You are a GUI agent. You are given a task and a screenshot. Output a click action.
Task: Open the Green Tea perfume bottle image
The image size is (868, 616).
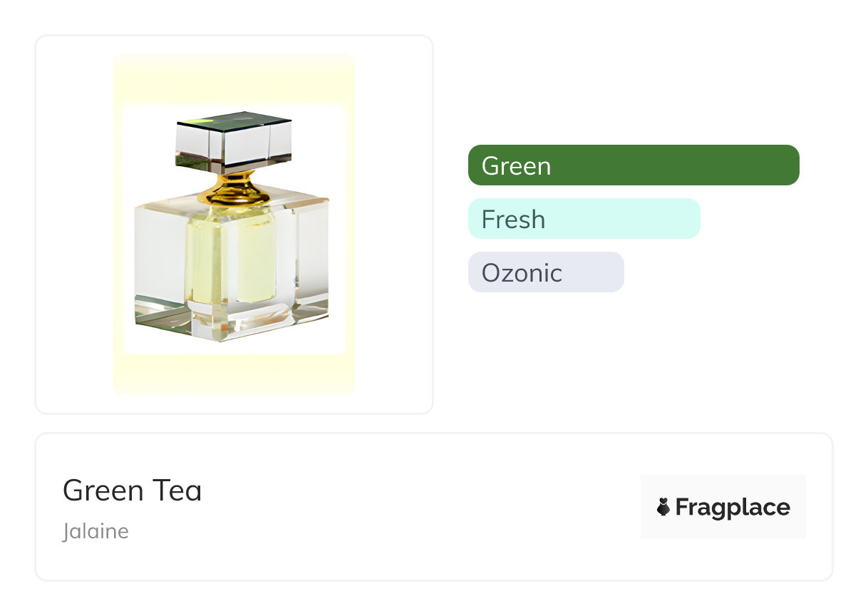coord(234,228)
